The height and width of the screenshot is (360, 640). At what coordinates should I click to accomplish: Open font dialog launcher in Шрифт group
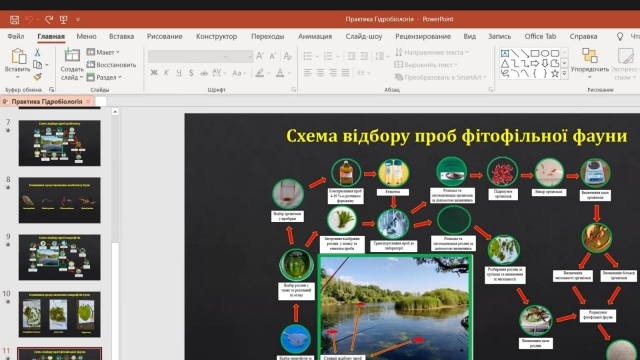click(x=293, y=89)
